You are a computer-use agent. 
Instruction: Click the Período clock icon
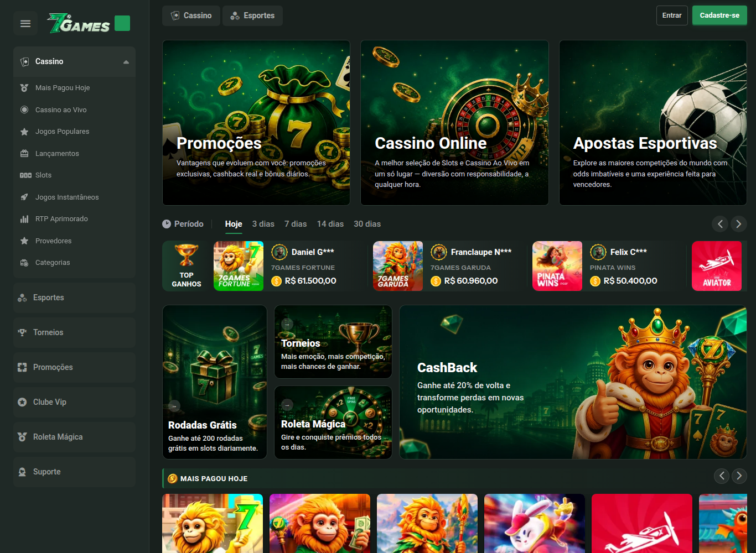pos(167,224)
